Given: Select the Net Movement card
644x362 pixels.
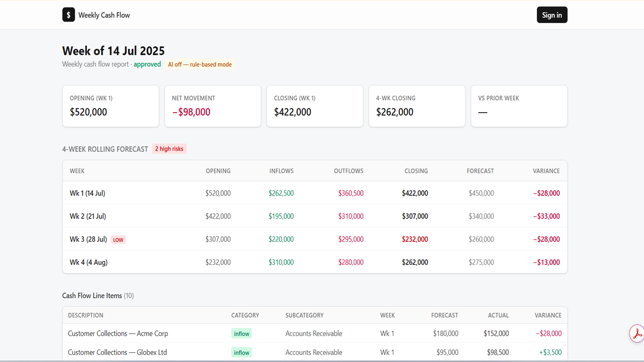Looking at the screenshot, I should (x=213, y=106).
